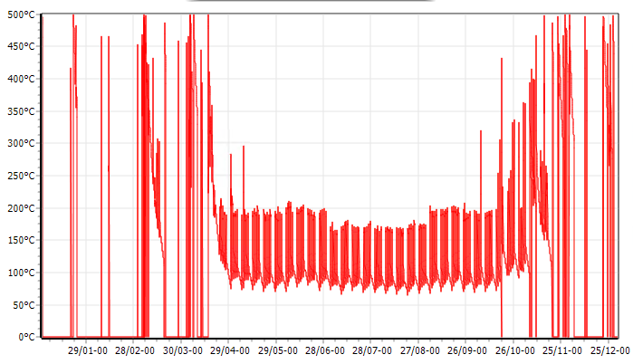
Task: Click the 250°C temperature label
Action: pos(20,176)
